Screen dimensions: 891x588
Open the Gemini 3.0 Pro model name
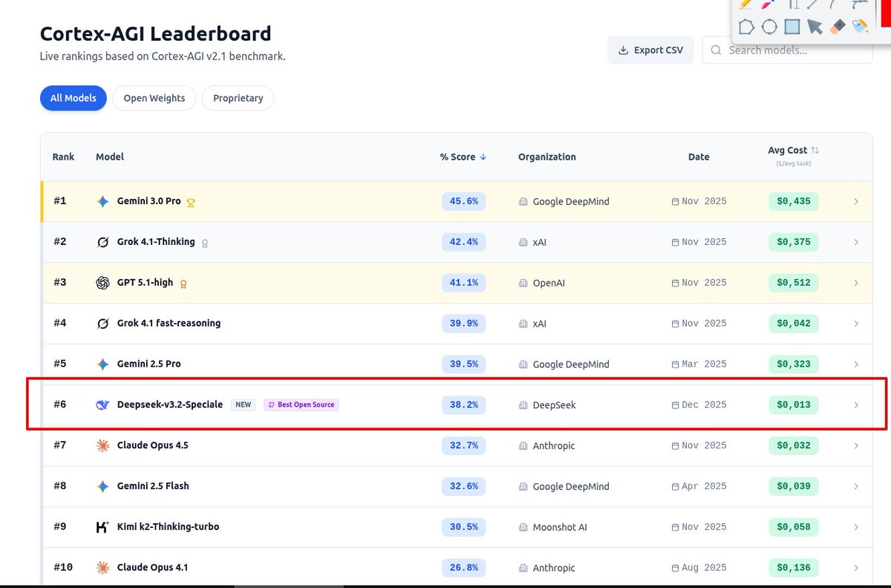tap(149, 201)
